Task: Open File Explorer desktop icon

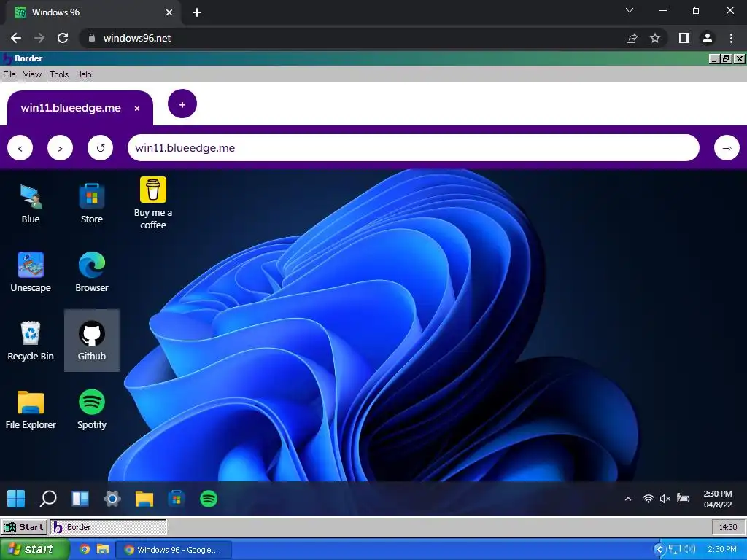Action: [31, 410]
